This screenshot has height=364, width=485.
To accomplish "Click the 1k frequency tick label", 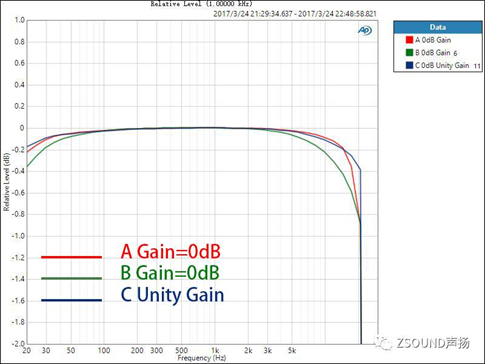I will (215, 351).
